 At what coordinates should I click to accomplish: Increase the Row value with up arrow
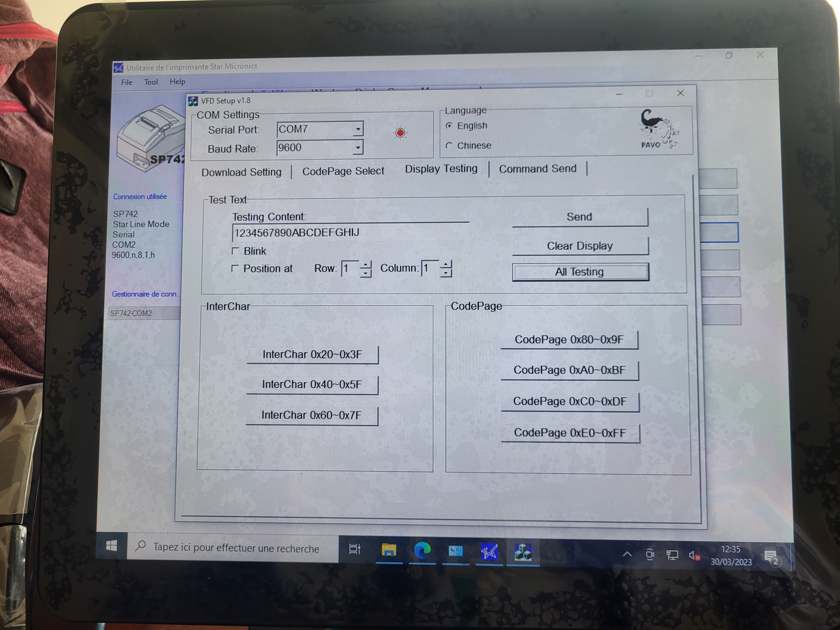(x=366, y=265)
